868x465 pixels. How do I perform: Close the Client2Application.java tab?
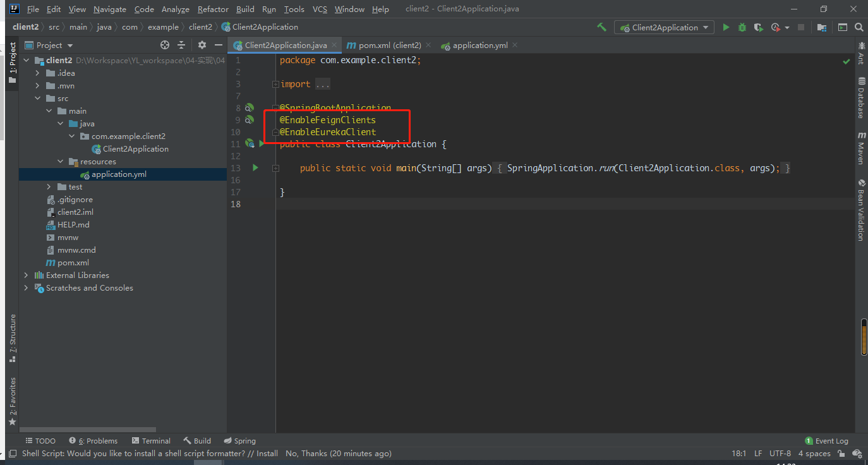tap(334, 45)
